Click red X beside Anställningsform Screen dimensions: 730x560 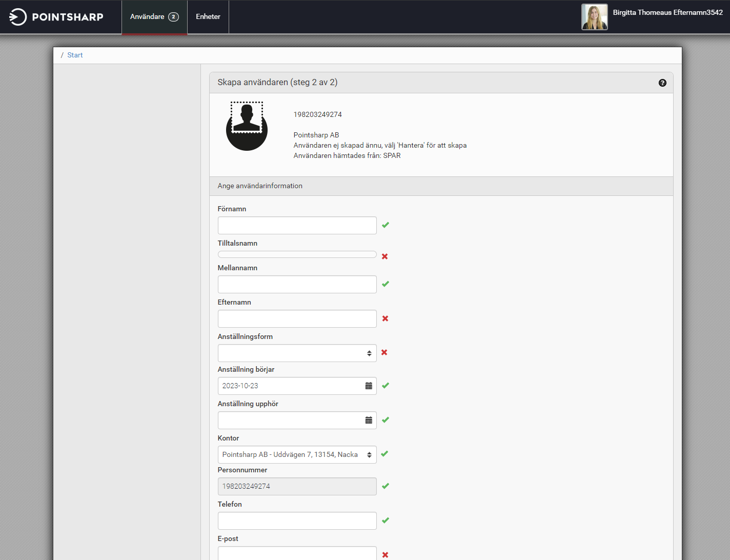pyautogui.click(x=384, y=352)
